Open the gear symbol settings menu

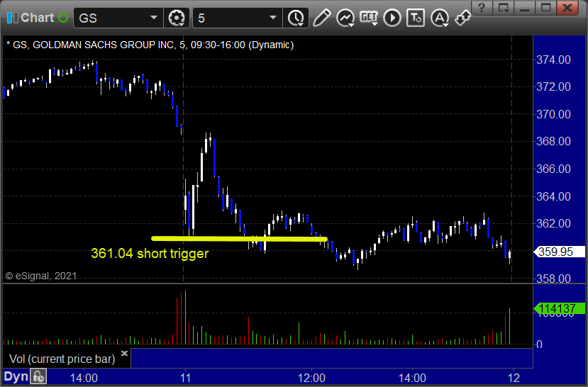coord(176,18)
